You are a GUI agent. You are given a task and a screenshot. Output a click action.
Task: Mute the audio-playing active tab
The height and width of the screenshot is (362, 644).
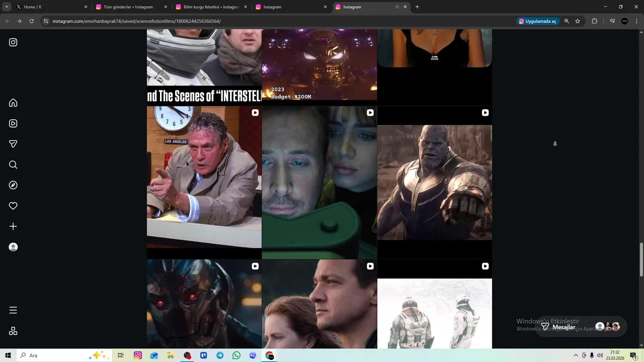(397, 7)
